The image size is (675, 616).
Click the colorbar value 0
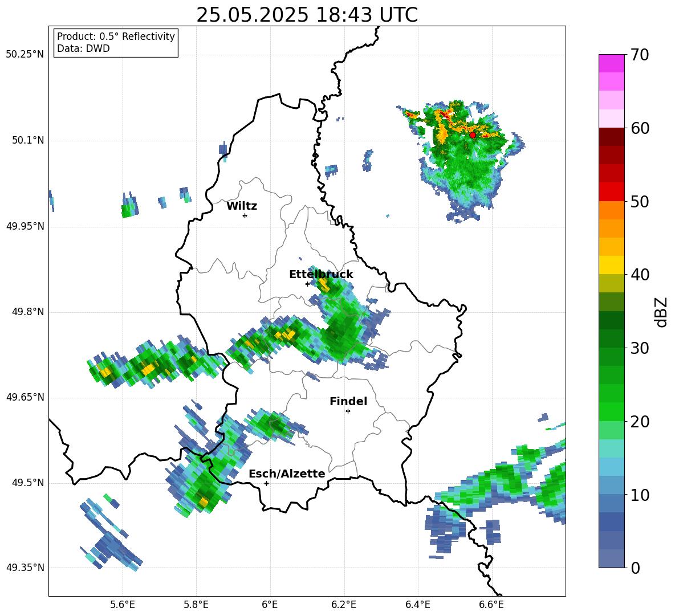(x=635, y=568)
